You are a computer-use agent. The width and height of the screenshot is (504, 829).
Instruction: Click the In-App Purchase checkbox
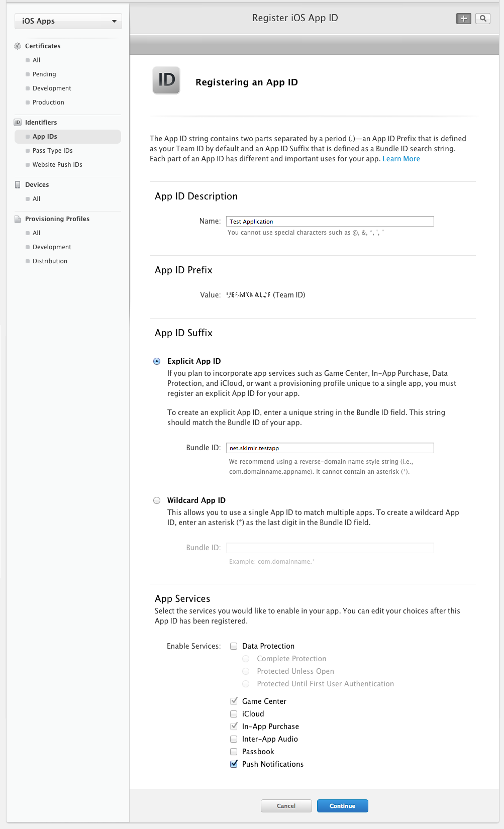point(234,726)
